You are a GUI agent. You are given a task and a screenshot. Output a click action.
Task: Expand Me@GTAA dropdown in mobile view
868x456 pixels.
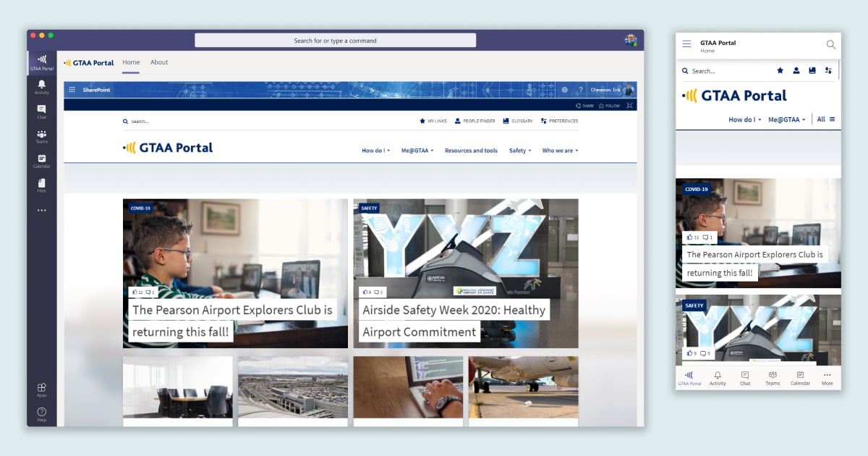click(786, 119)
